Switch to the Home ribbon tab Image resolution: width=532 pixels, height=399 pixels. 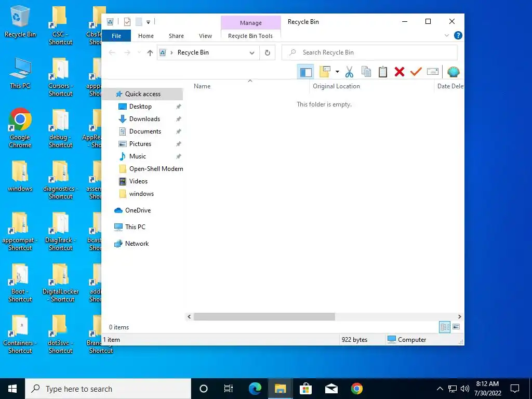[146, 36]
